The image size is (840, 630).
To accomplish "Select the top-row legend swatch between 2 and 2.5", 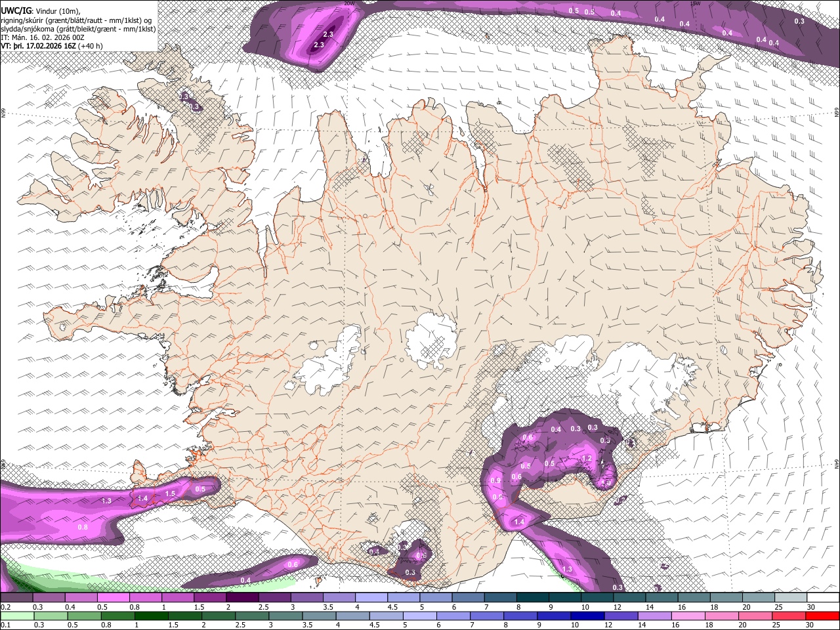I will pyautogui.click(x=242, y=597).
